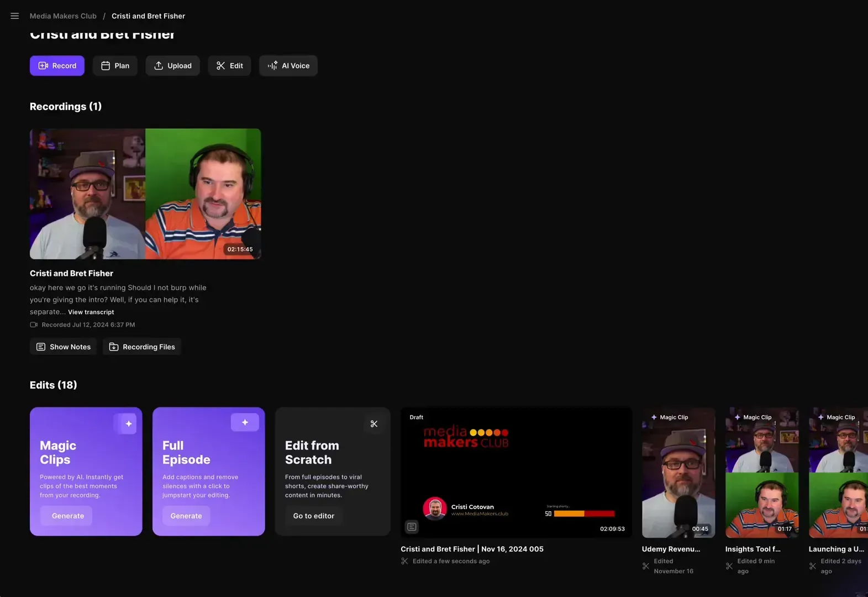This screenshot has height=597, width=868.
Task: Click Go to editor button
Action: [x=314, y=516]
